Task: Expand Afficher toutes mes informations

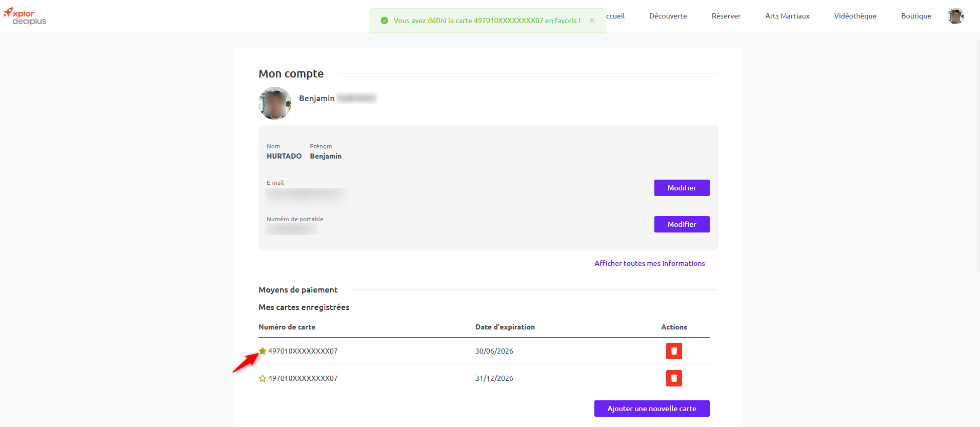Action: 649,263
